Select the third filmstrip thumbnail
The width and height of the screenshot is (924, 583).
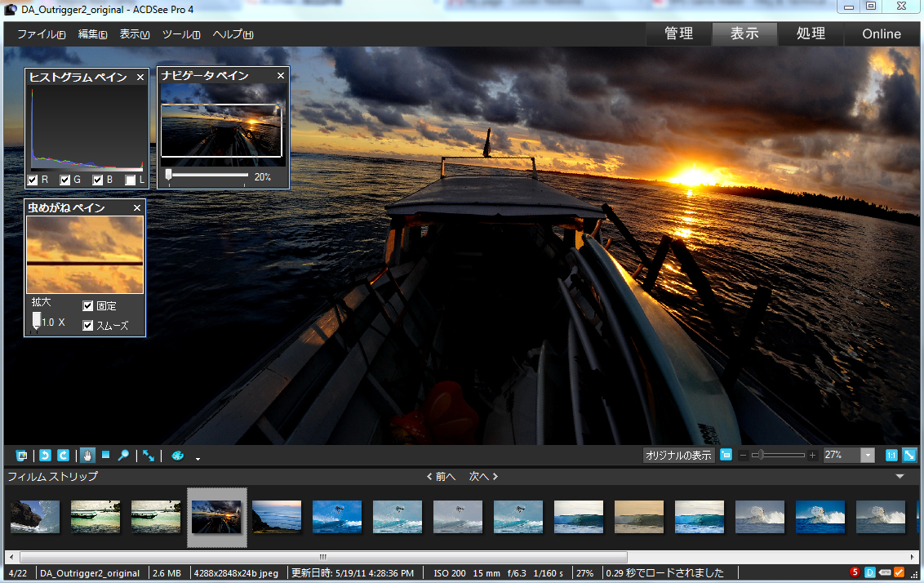[156, 516]
